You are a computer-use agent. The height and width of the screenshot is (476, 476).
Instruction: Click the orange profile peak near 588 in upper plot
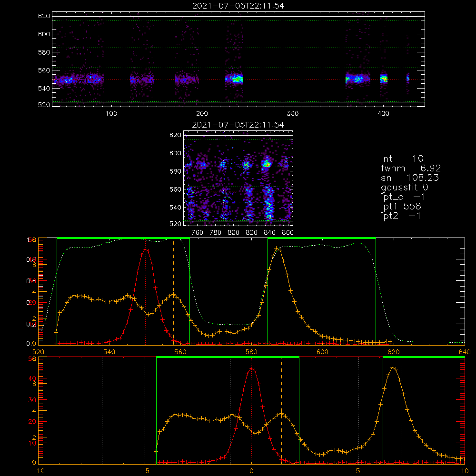277,248
